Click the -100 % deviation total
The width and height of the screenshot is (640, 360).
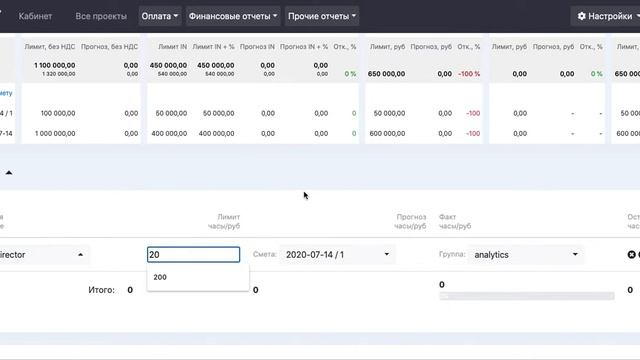click(x=469, y=74)
